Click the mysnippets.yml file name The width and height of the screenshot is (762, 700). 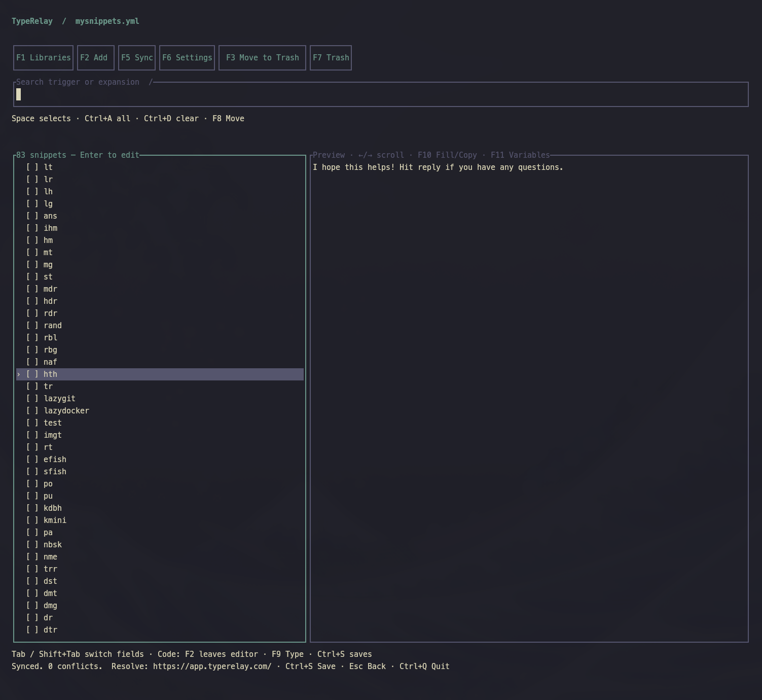[107, 21]
